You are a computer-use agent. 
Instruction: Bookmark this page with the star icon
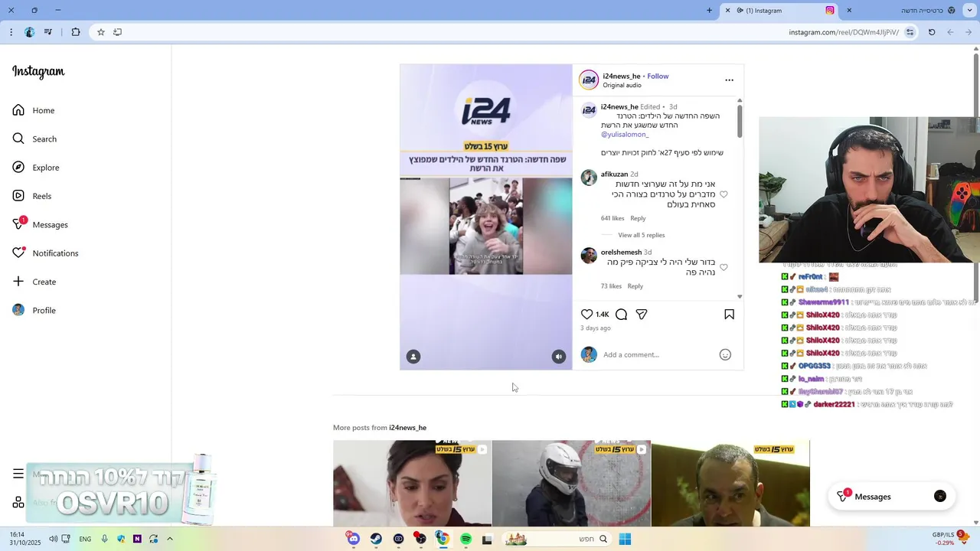coord(100,32)
